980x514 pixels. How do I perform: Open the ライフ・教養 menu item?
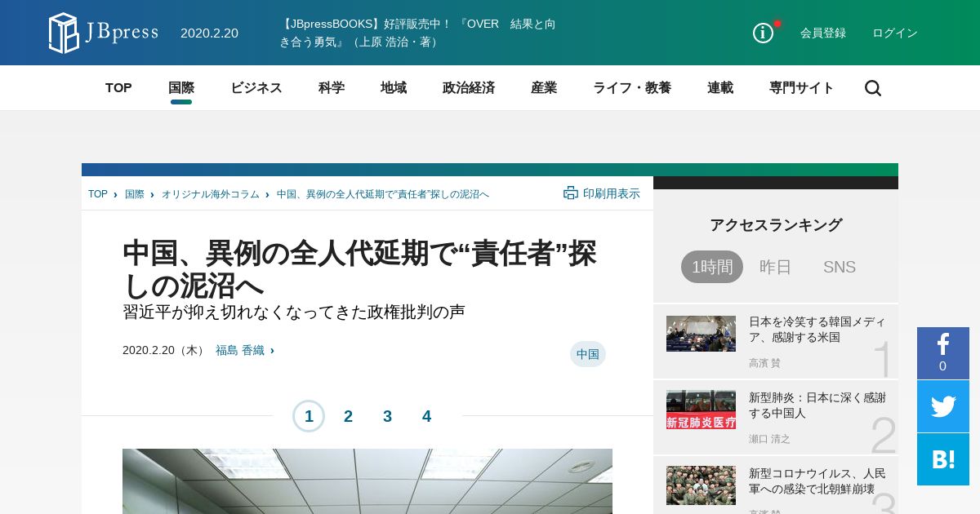point(632,88)
